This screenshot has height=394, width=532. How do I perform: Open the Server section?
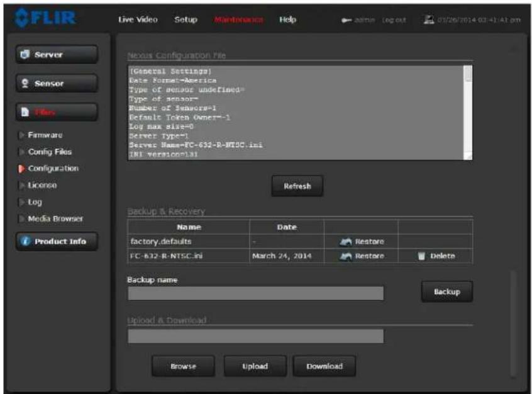57,54
